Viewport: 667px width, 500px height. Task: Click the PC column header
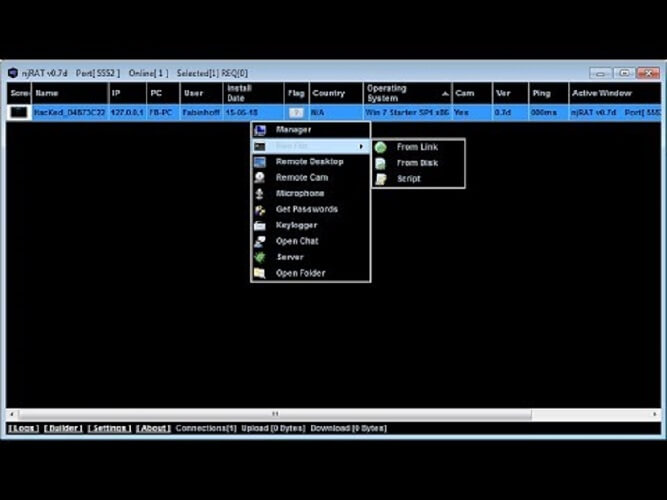tap(163, 93)
